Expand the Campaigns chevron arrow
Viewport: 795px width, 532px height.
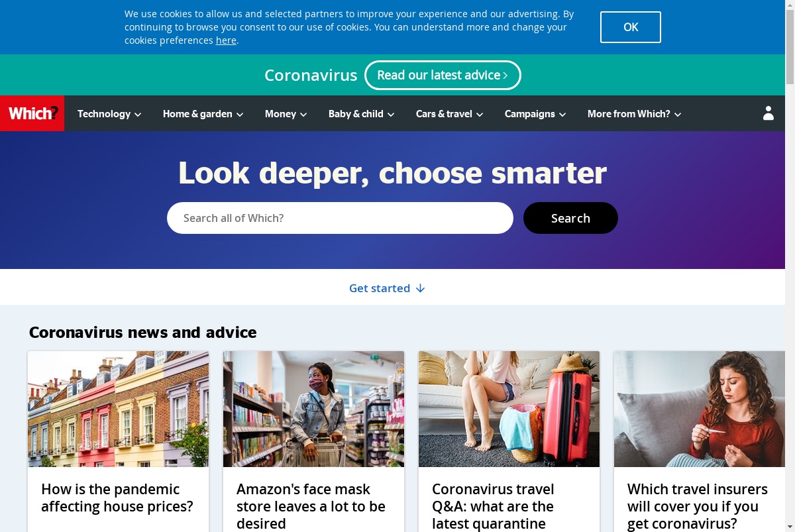point(562,115)
